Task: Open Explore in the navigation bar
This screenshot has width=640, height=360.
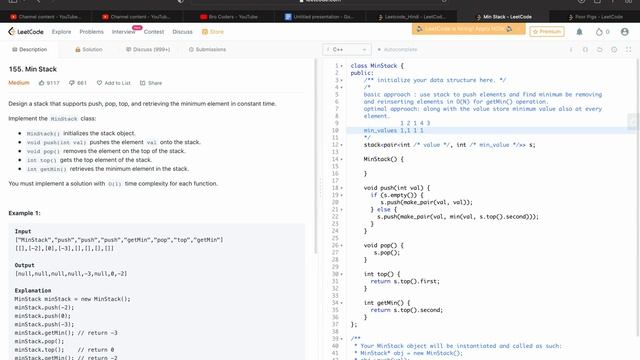Action: pos(61,31)
